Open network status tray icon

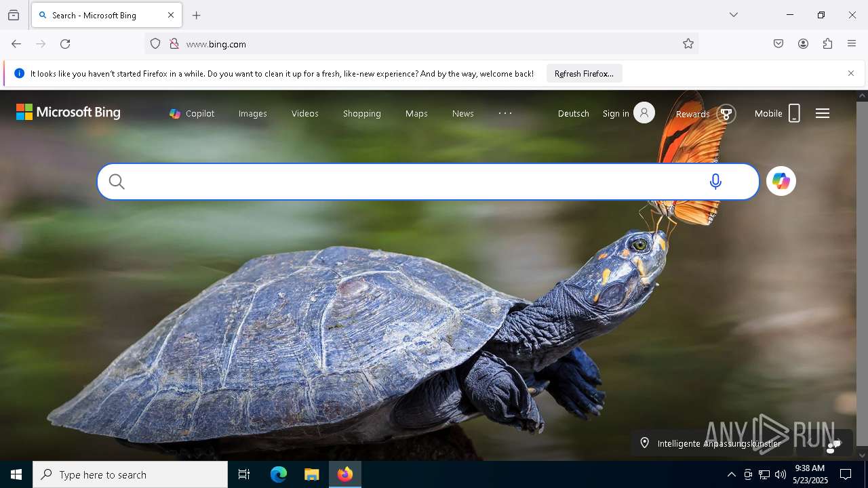point(764,474)
